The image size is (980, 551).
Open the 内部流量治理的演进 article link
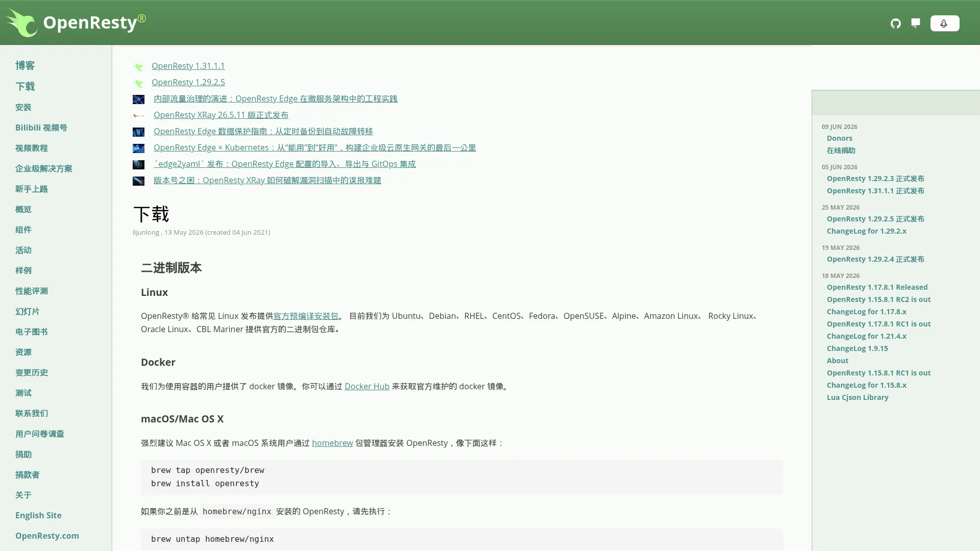tap(275, 98)
